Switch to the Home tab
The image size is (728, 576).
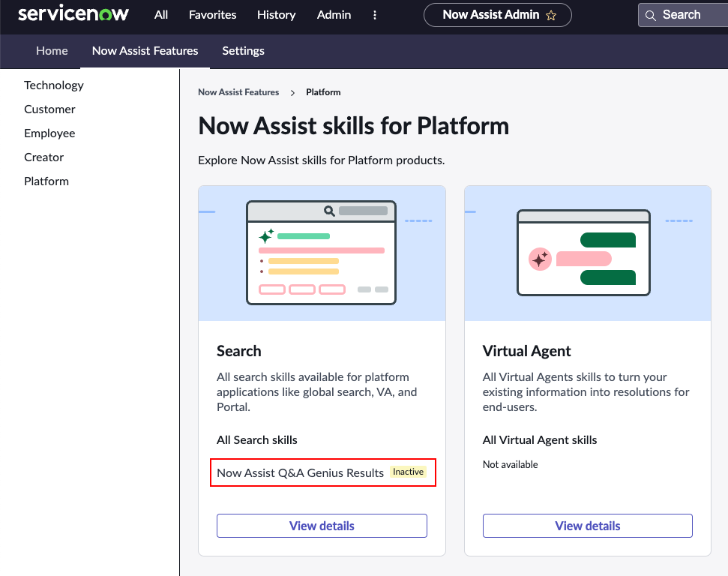click(x=52, y=51)
